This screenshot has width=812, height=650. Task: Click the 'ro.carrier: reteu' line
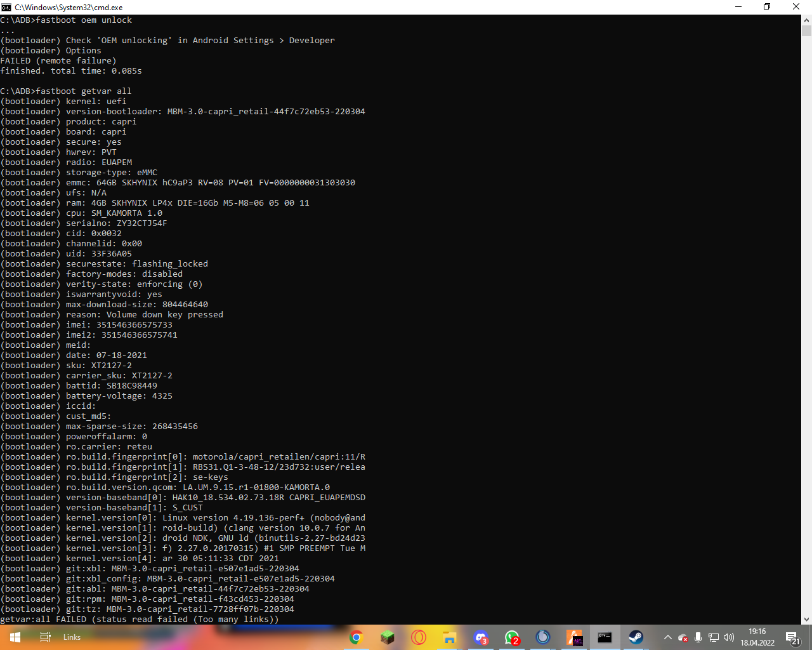pos(76,446)
